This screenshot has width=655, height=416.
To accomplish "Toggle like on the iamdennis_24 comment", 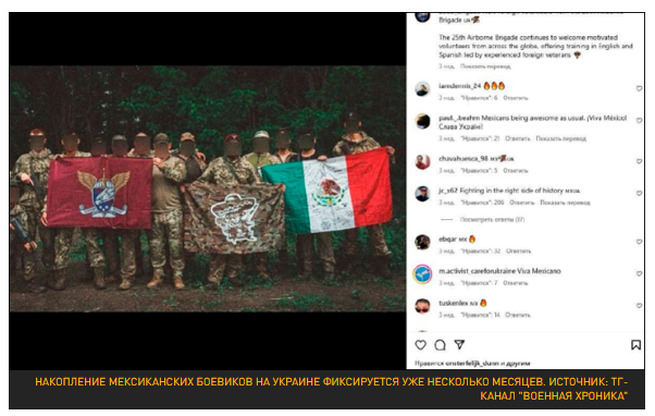I will pos(639,89).
